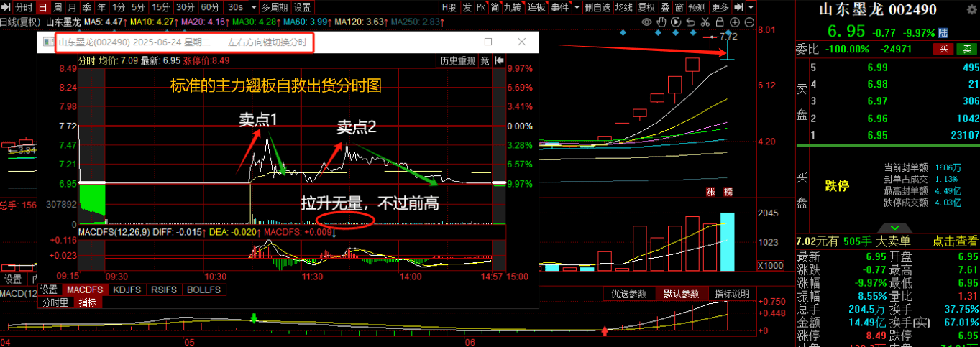Click the 优选参数 button
Screen dimensions: 980x347
(x=629, y=294)
